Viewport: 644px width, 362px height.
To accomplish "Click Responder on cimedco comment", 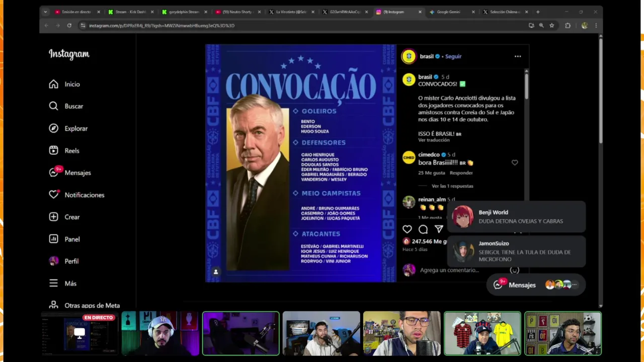I will point(461,172).
